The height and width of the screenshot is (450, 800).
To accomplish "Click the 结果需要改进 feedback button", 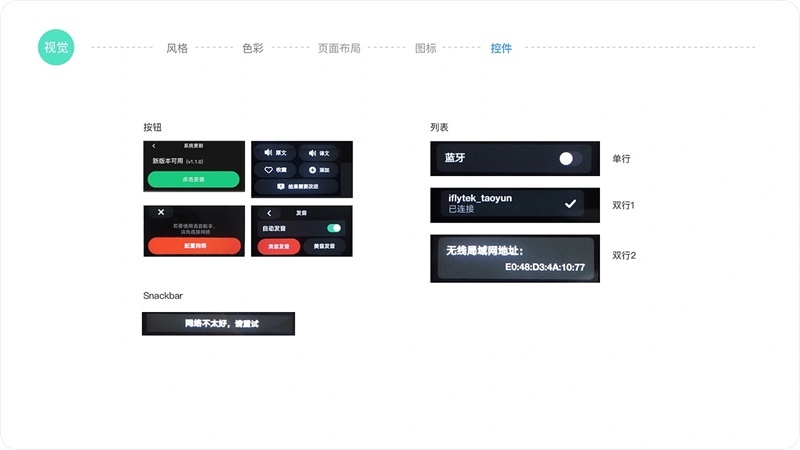I will [x=297, y=186].
